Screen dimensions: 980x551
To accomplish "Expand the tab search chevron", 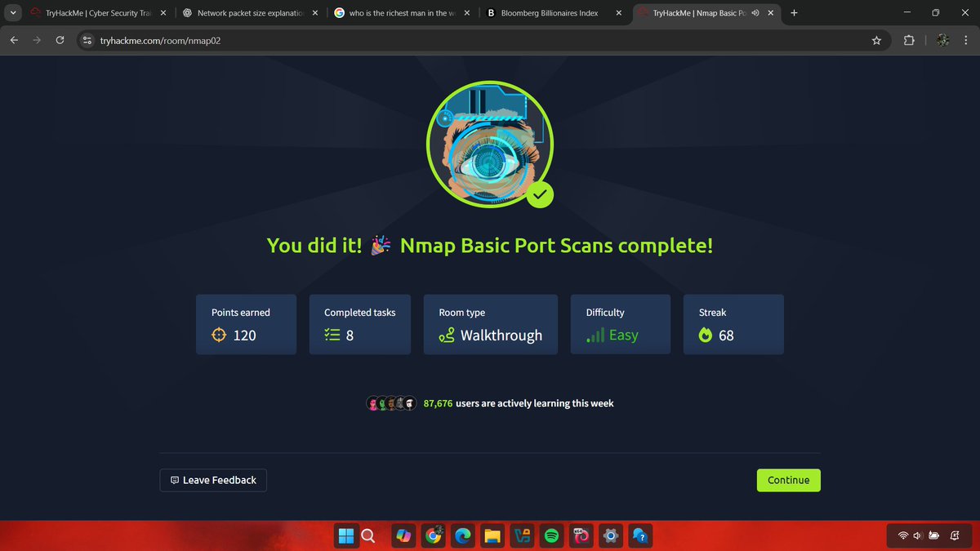I will pos(11,12).
